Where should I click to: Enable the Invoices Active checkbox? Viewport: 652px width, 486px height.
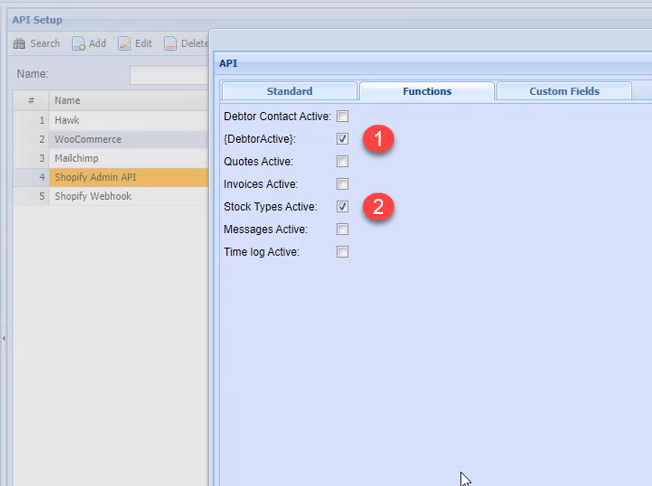point(343,184)
